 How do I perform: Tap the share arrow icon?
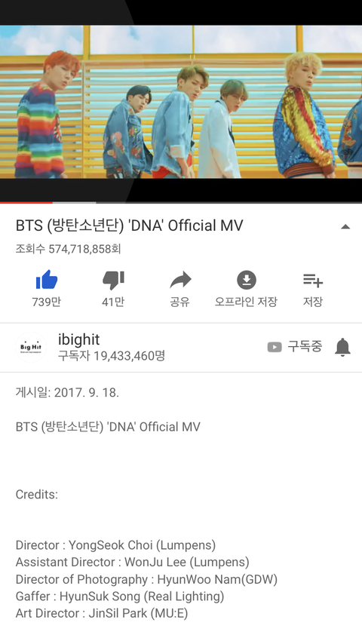180,280
